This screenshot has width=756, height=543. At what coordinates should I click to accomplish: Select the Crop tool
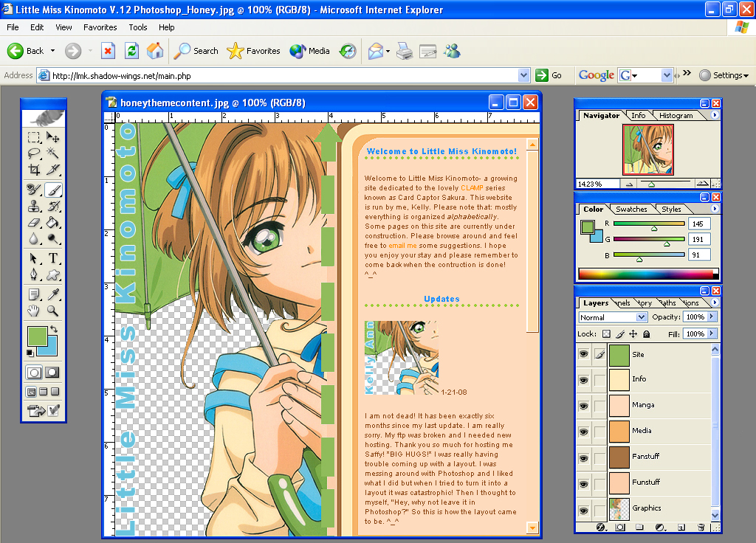click(34, 170)
